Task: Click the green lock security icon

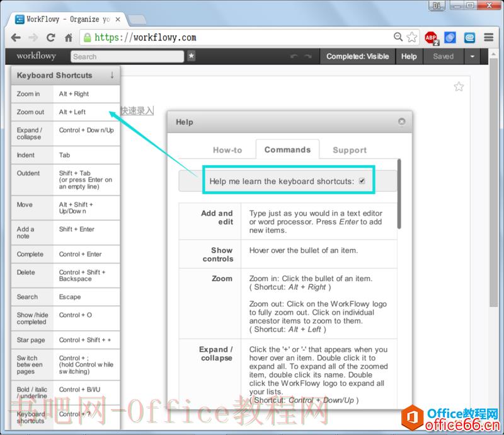Action: [x=88, y=38]
